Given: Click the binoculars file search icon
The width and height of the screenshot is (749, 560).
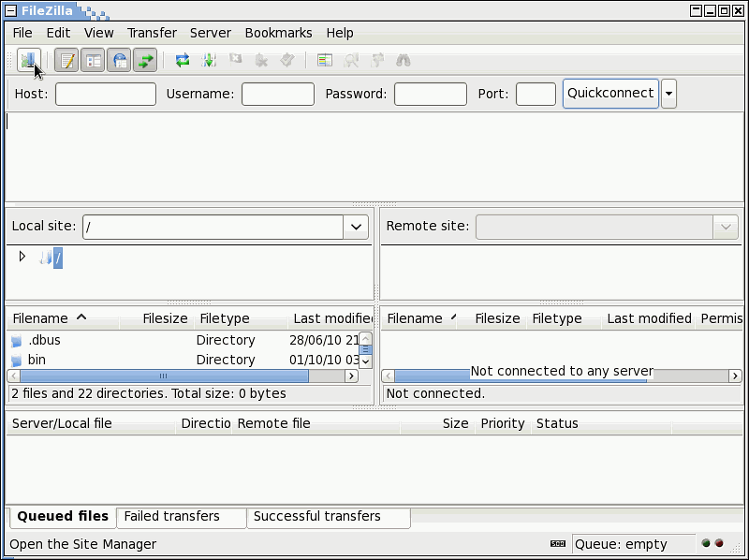Looking at the screenshot, I should pyautogui.click(x=404, y=60).
